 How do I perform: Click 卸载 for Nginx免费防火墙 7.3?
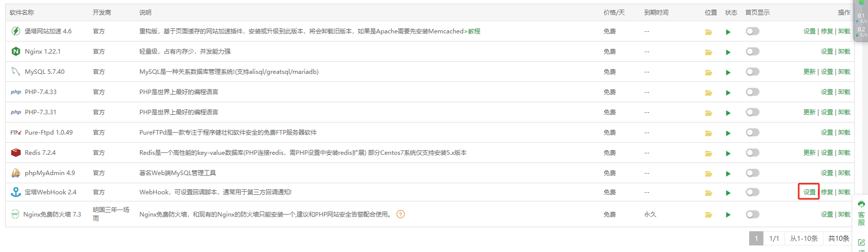(x=844, y=215)
